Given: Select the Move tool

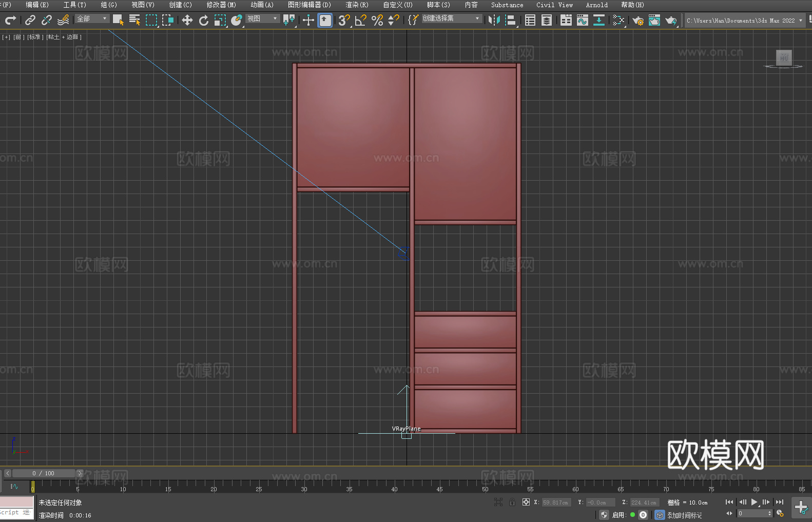Looking at the screenshot, I should tap(187, 20).
